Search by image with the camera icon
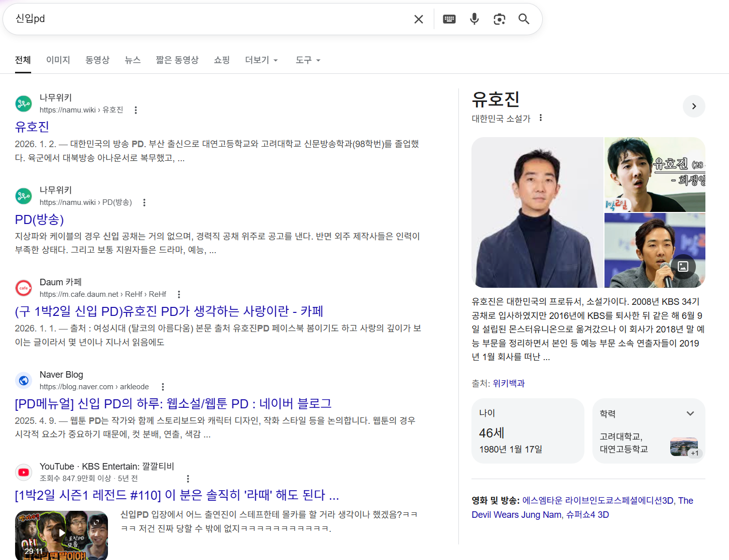 point(499,19)
